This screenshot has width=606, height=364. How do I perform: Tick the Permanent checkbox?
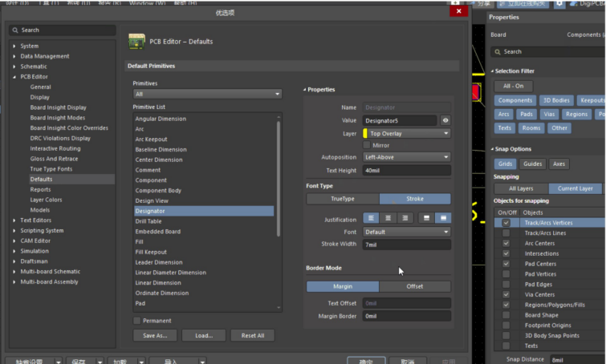pyautogui.click(x=137, y=321)
